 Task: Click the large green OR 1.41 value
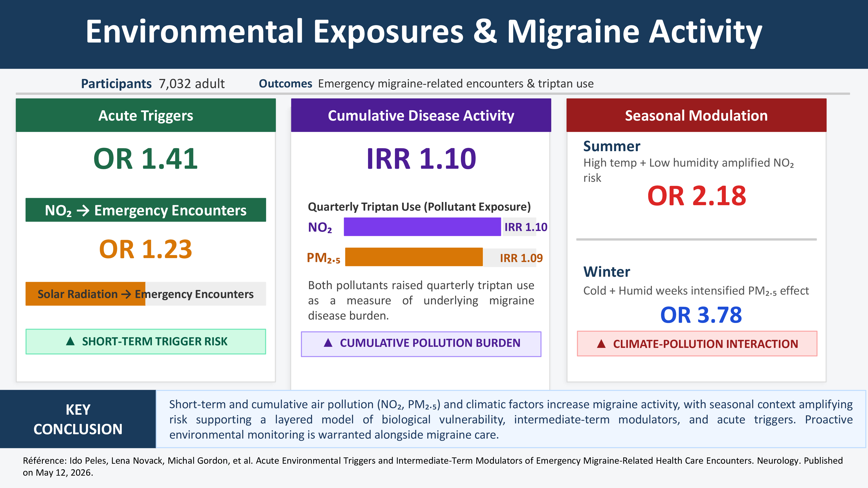point(146,159)
